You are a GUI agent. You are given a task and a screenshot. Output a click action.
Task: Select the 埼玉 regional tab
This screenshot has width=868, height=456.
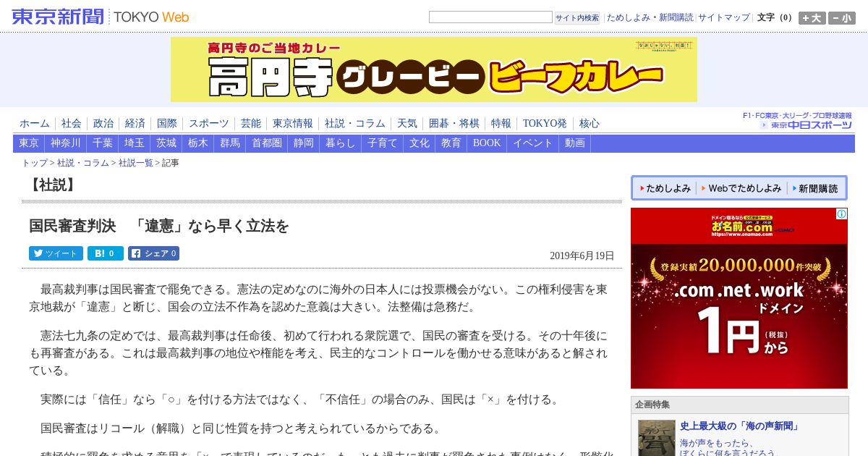[135, 143]
